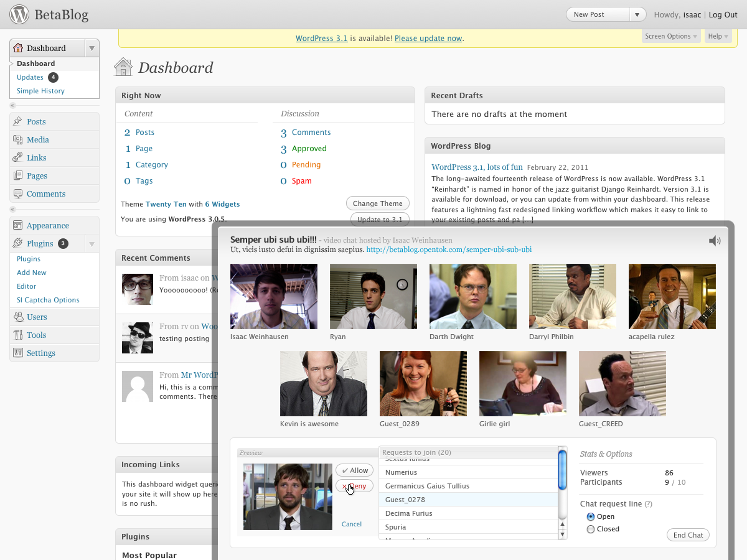Open the Screen Options dropdown
The height and width of the screenshot is (560, 747).
coord(672,36)
